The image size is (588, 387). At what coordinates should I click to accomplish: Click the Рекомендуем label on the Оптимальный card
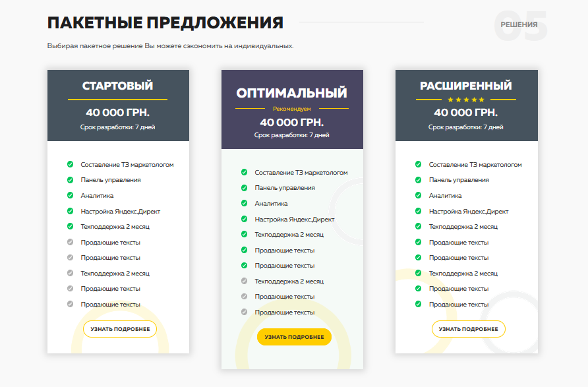(291, 108)
